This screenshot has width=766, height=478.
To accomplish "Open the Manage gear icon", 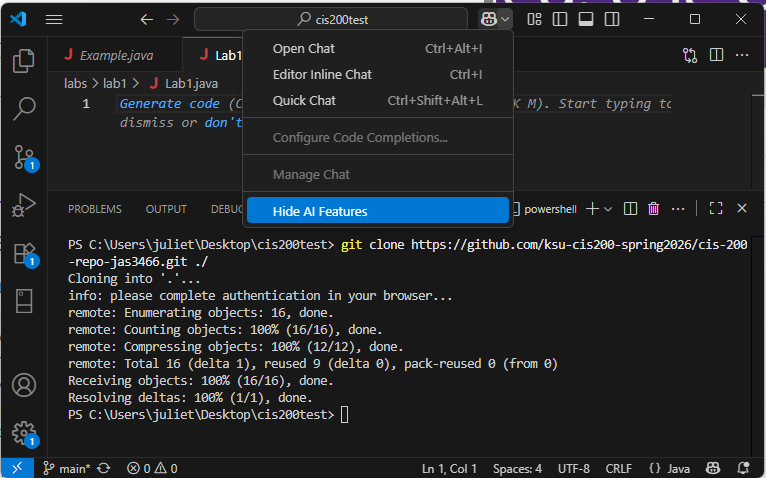I will 24,434.
